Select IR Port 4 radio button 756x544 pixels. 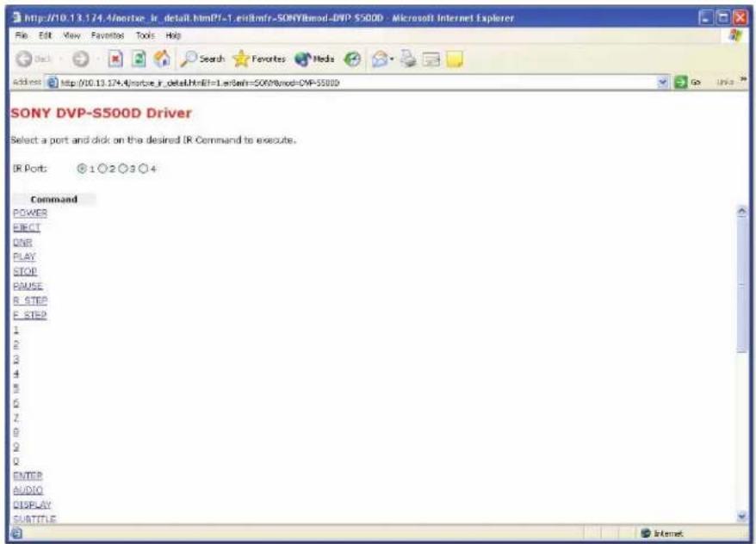143,169
